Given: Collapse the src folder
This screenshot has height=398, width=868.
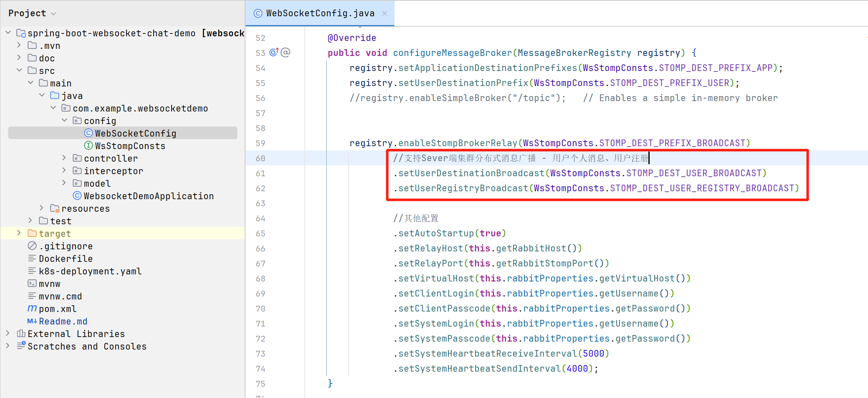Looking at the screenshot, I should [19, 70].
